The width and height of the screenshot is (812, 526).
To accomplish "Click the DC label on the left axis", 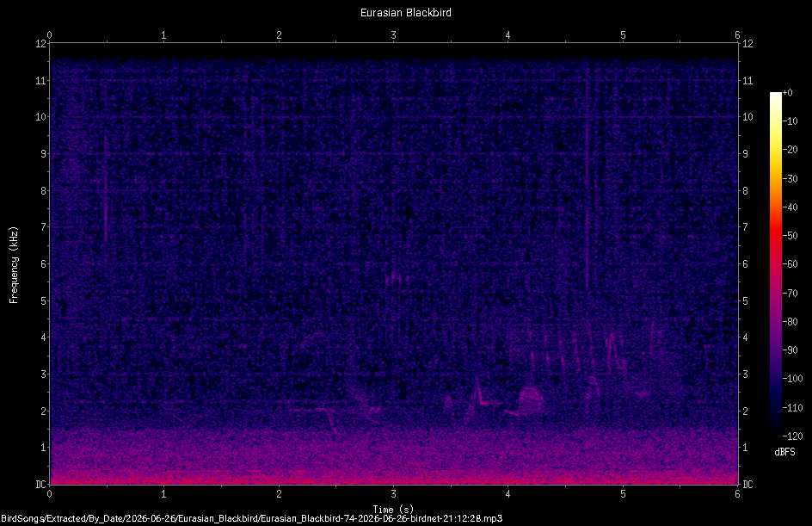I will coord(40,485).
